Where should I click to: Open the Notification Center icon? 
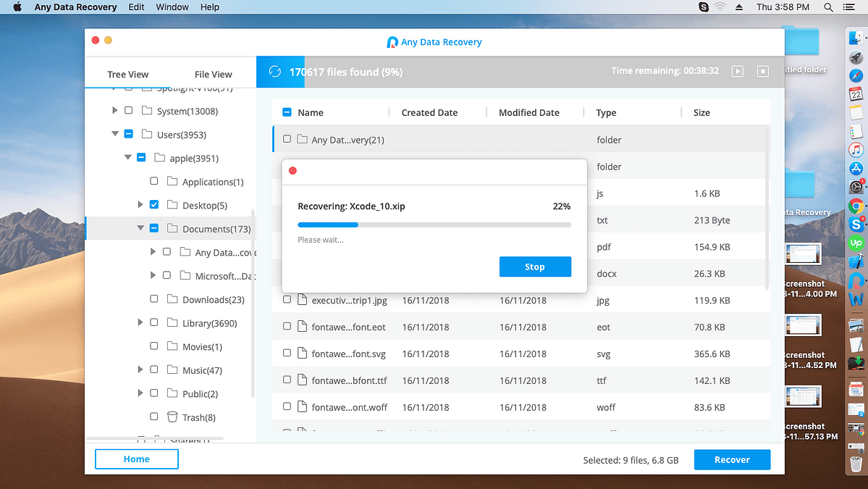pos(848,7)
